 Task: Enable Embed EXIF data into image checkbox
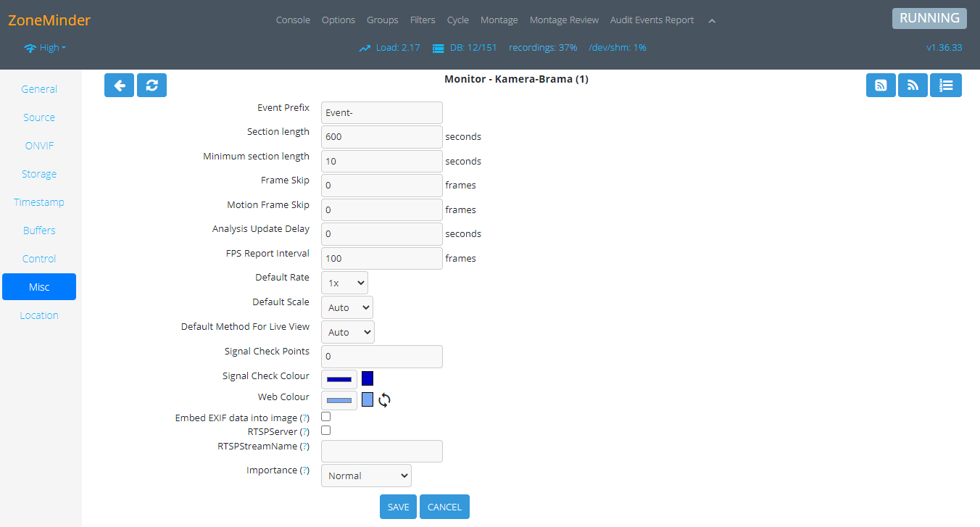pyautogui.click(x=326, y=417)
